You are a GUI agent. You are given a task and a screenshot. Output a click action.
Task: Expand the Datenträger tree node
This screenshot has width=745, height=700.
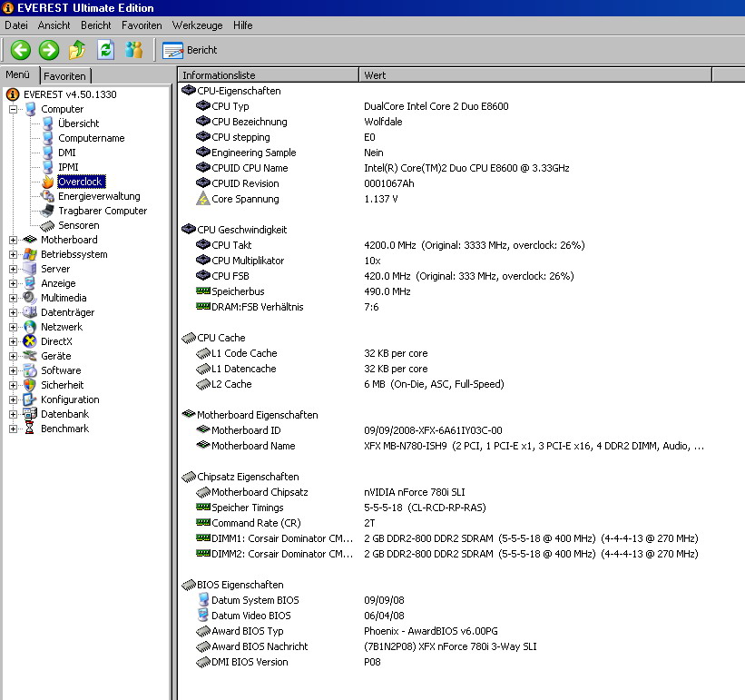pyautogui.click(x=13, y=312)
